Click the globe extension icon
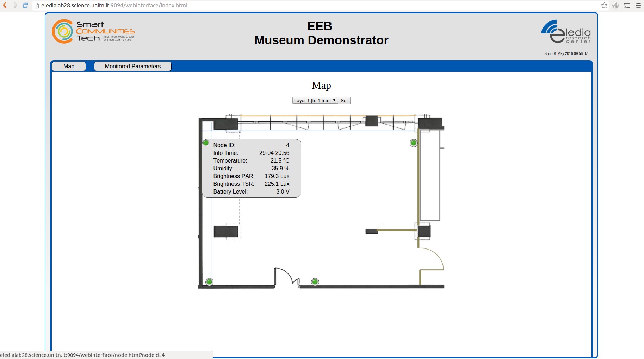 point(615,5)
